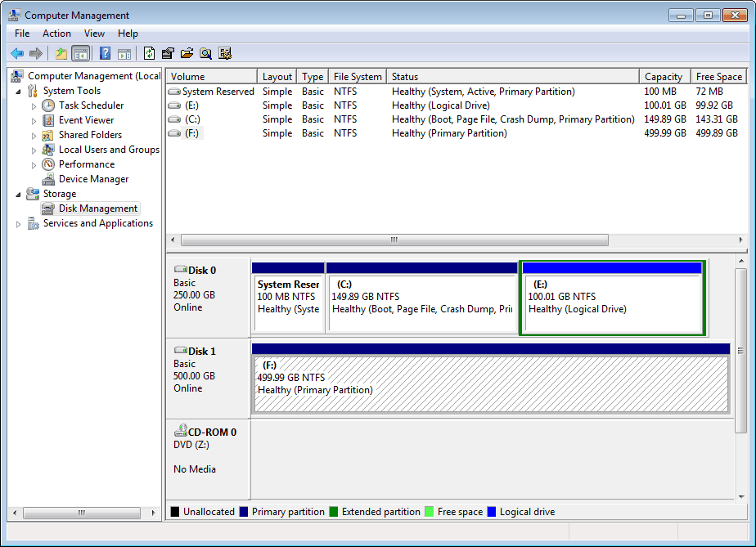The width and height of the screenshot is (756, 547).
Task: Click the Refresh toolbar icon
Action: tap(150, 53)
